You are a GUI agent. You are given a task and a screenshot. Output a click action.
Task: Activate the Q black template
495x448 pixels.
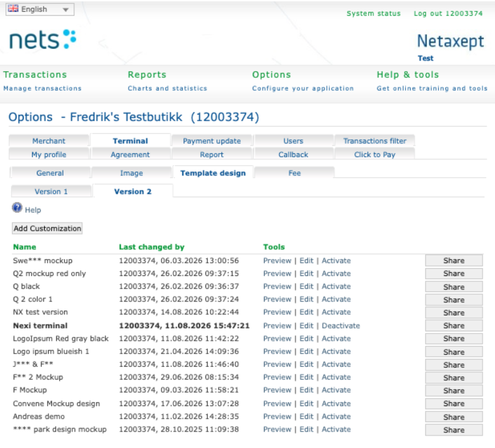point(336,287)
